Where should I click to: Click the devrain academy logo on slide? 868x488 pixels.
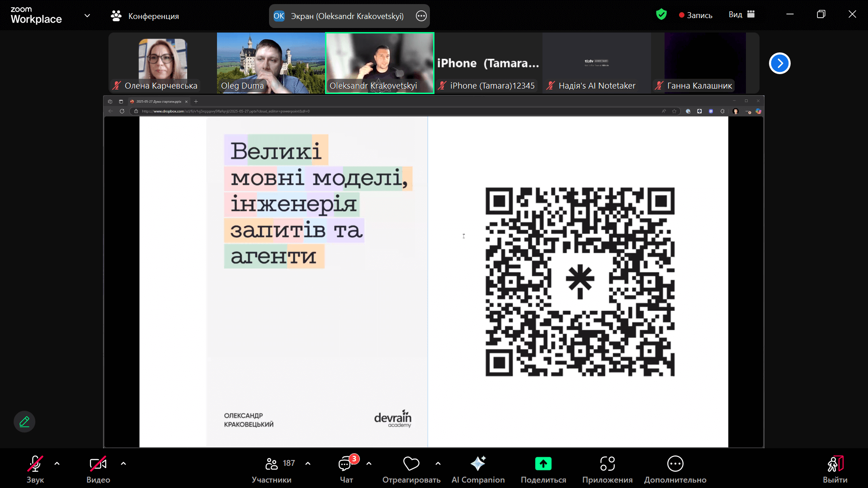pos(393,418)
